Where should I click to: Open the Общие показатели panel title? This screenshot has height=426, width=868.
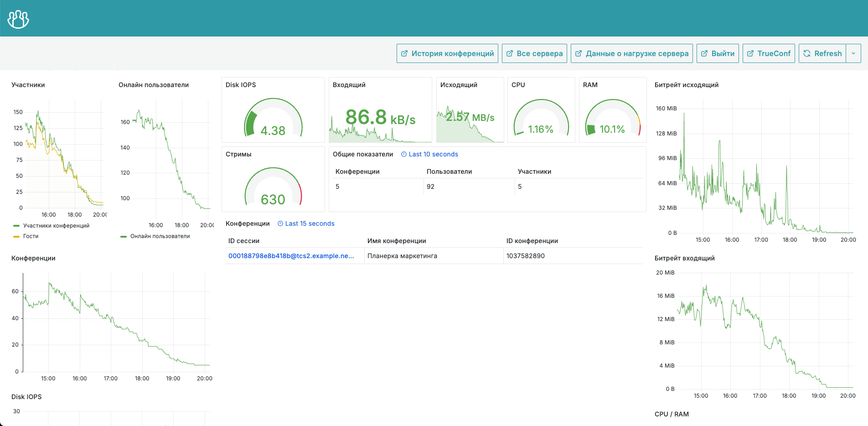pyautogui.click(x=363, y=154)
